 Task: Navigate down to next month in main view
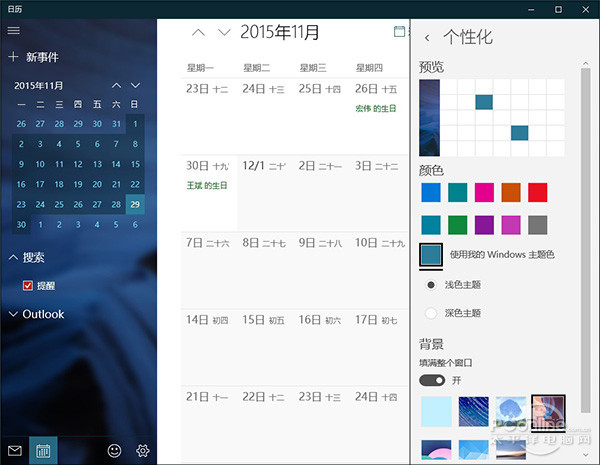click(224, 33)
